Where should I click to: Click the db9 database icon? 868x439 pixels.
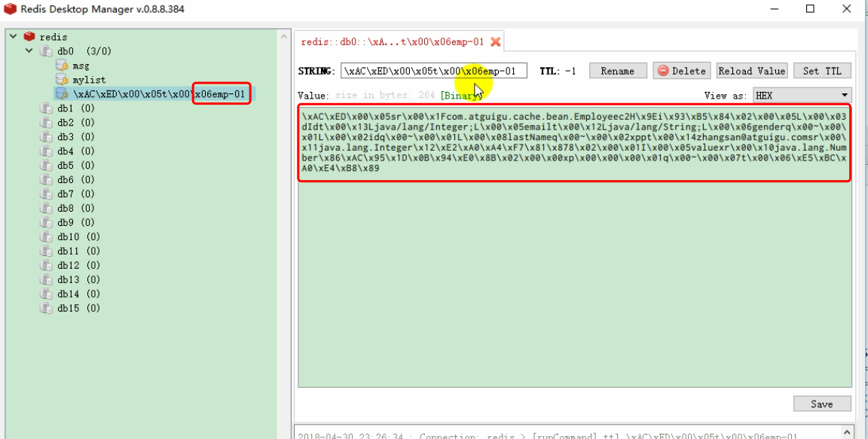click(47, 223)
